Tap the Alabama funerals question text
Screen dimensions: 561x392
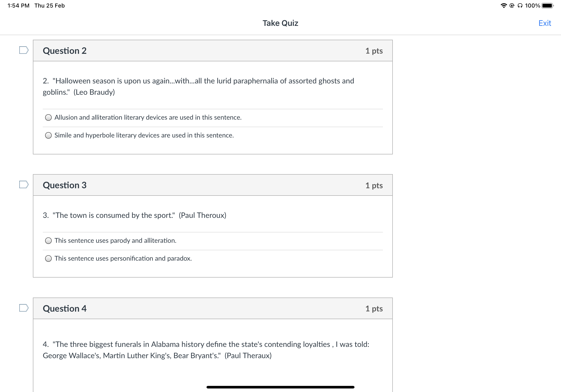tap(206, 350)
